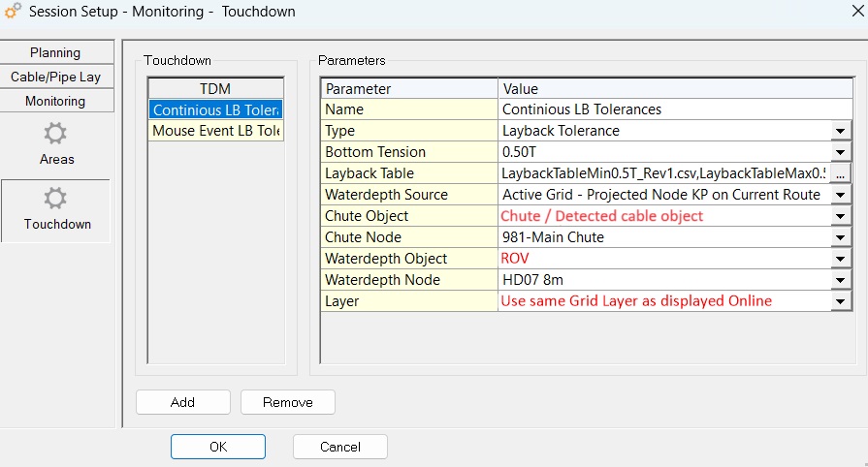
Task: Click the Add button
Action: click(182, 402)
